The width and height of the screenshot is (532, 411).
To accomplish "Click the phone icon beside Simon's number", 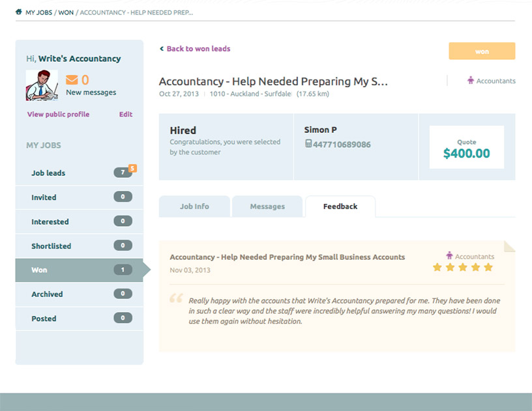I will [x=308, y=144].
